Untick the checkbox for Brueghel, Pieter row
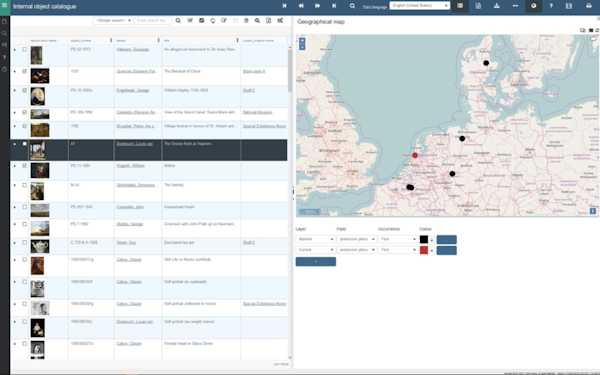Image resolution: width=600 pixels, height=375 pixels. point(24,126)
